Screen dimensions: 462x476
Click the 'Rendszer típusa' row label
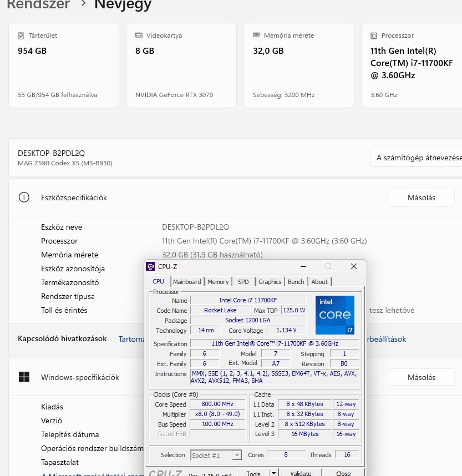pos(68,296)
